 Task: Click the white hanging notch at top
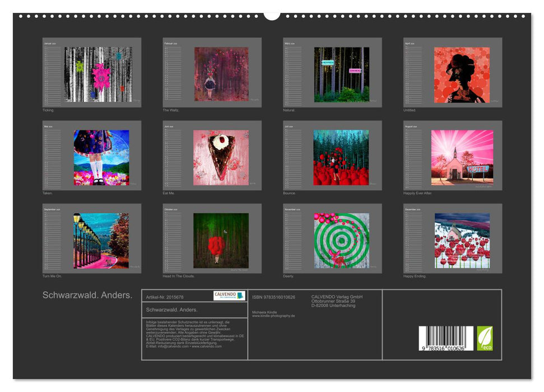[x=272, y=15]
